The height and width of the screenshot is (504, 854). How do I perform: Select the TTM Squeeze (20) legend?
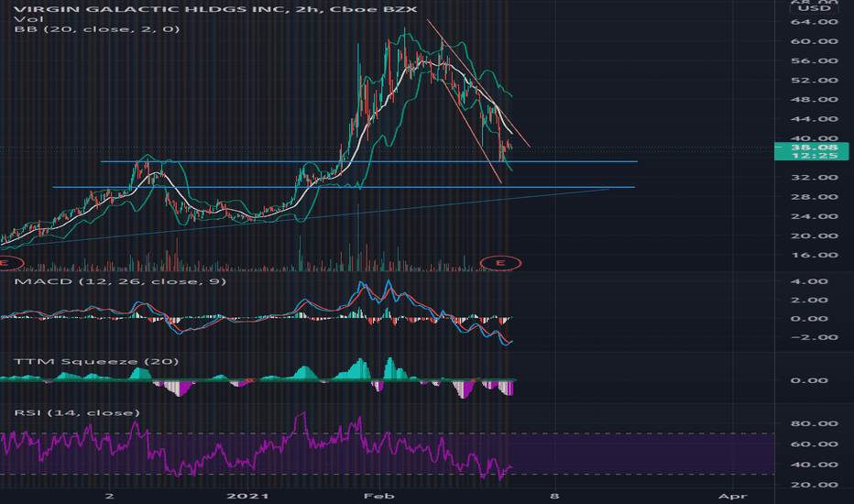[x=96, y=361]
